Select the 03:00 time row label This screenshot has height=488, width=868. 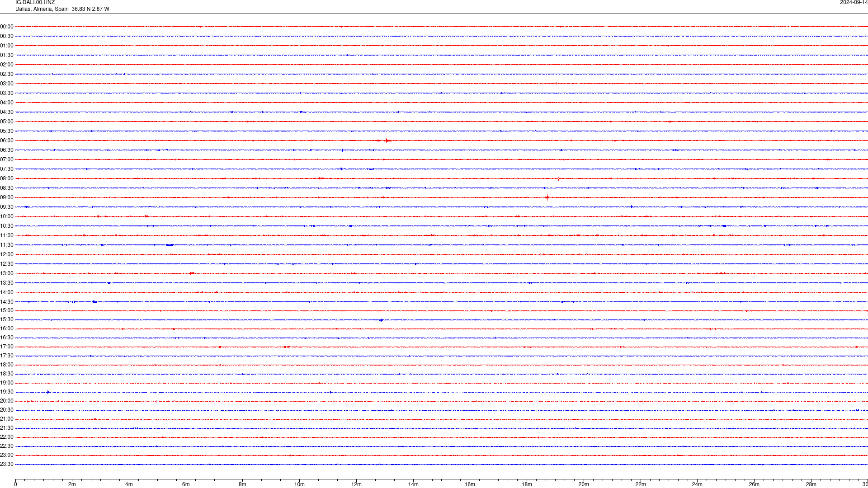tap(7, 84)
